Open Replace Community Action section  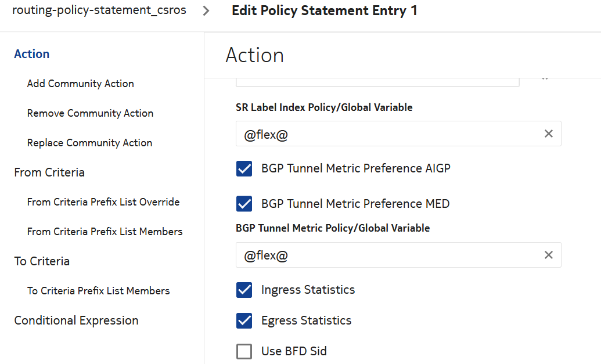pyautogui.click(x=89, y=143)
